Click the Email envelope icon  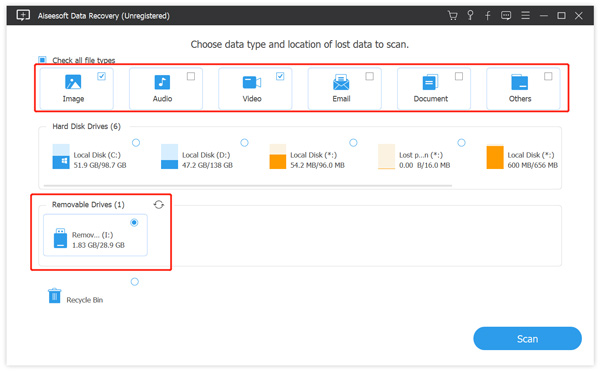click(x=341, y=82)
